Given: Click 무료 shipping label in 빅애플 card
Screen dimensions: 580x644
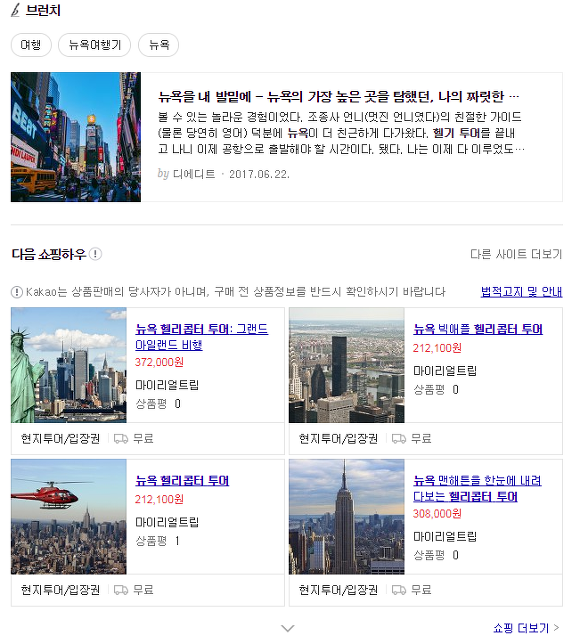Looking at the screenshot, I should pos(421,439).
